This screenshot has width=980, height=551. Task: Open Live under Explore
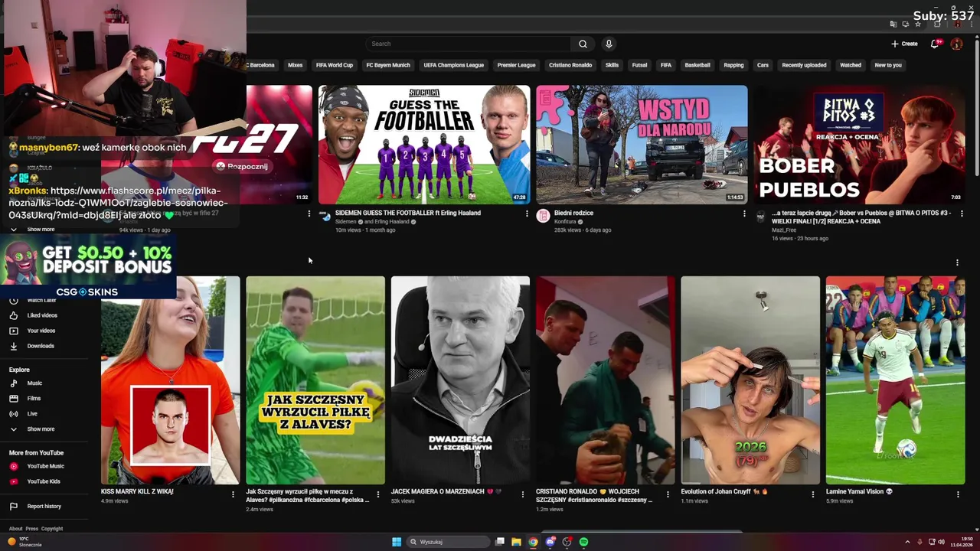pyautogui.click(x=32, y=413)
